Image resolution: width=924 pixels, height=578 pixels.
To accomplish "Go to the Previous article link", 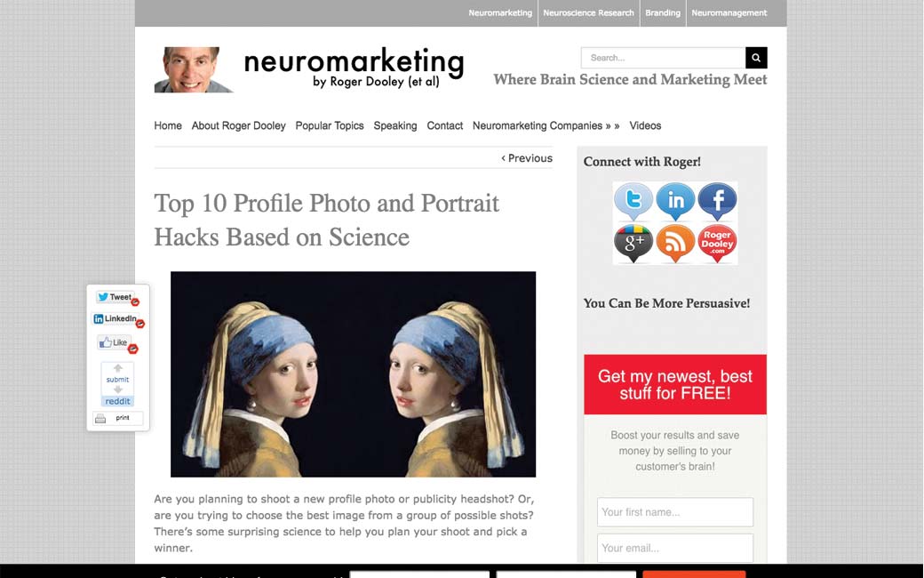I will (x=527, y=158).
